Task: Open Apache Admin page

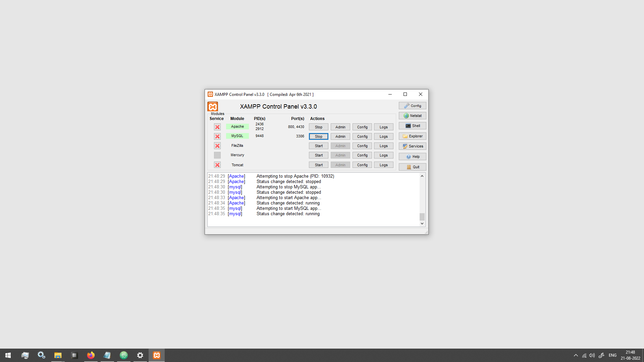Action: point(340,127)
